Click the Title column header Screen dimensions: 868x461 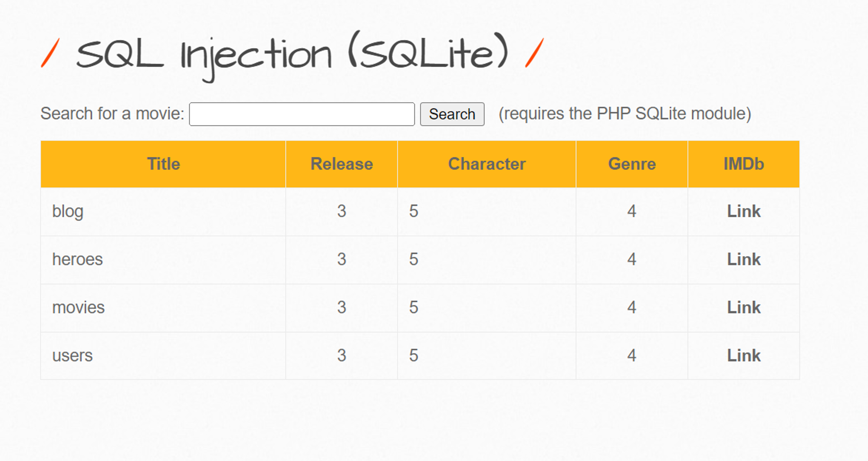pyautogui.click(x=163, y=164)
